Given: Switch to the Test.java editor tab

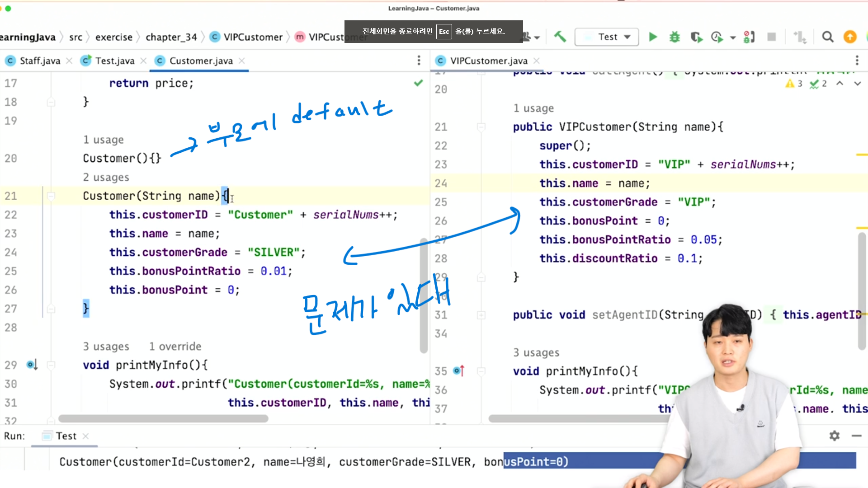Looking at the screenshot, I should click(x=114, y=61).
